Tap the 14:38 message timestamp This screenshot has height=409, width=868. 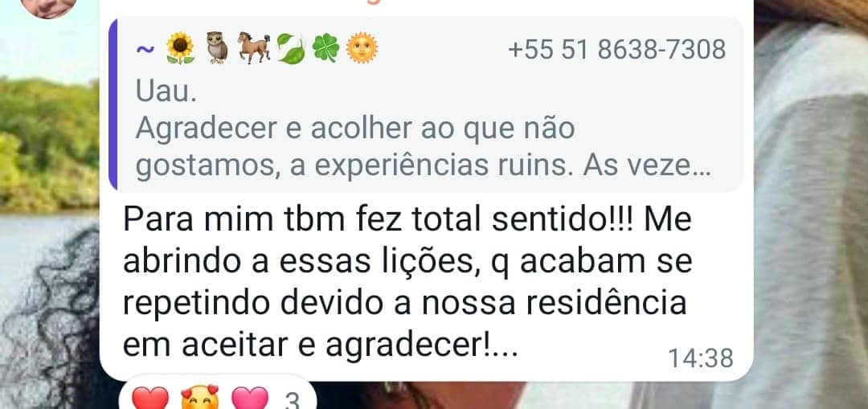tap(700, 358)
